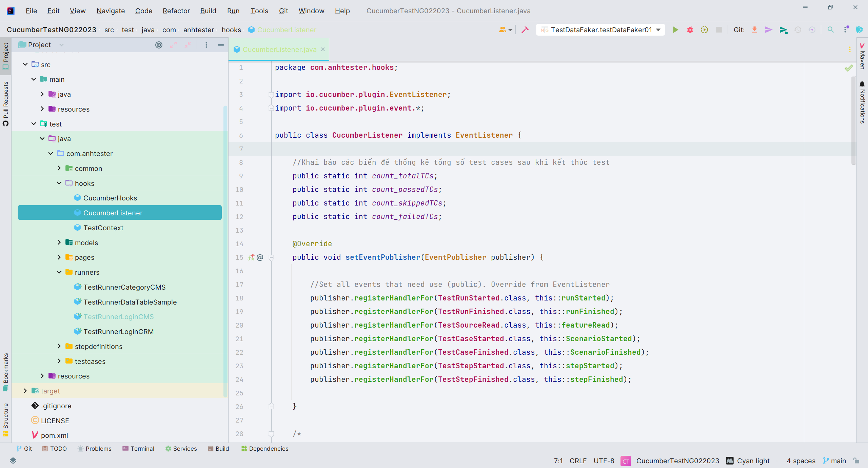Open Services tool window
The image size is (868, 468).
pyautogui.click(x=181, y=449)
